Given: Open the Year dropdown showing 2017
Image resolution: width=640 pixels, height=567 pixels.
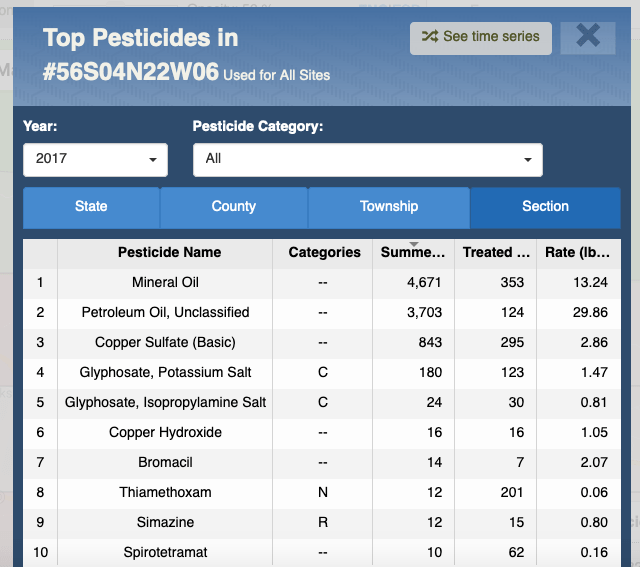Looking at the screenshot, I should click(95, 159).
